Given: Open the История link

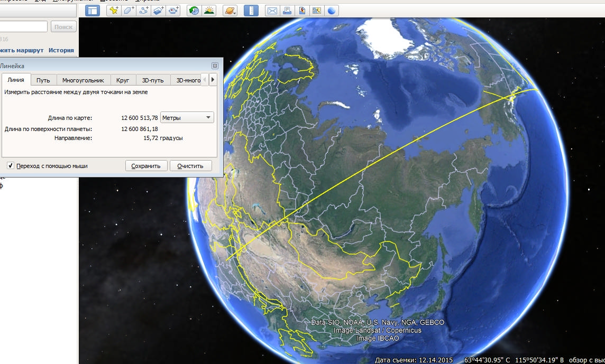Looking at the screenshot, I should (61, 50).
